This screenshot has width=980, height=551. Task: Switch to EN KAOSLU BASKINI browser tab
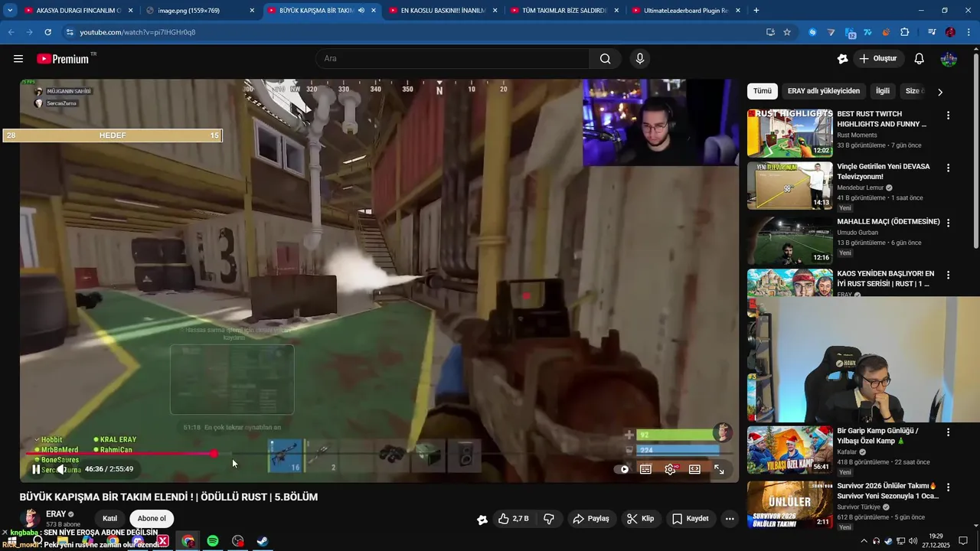tap(443, 11)
